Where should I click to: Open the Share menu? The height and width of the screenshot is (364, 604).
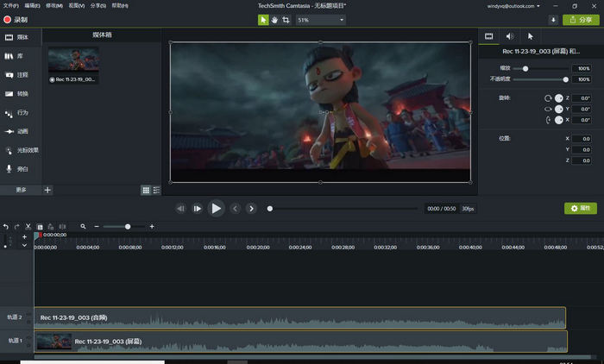[98, 6]
